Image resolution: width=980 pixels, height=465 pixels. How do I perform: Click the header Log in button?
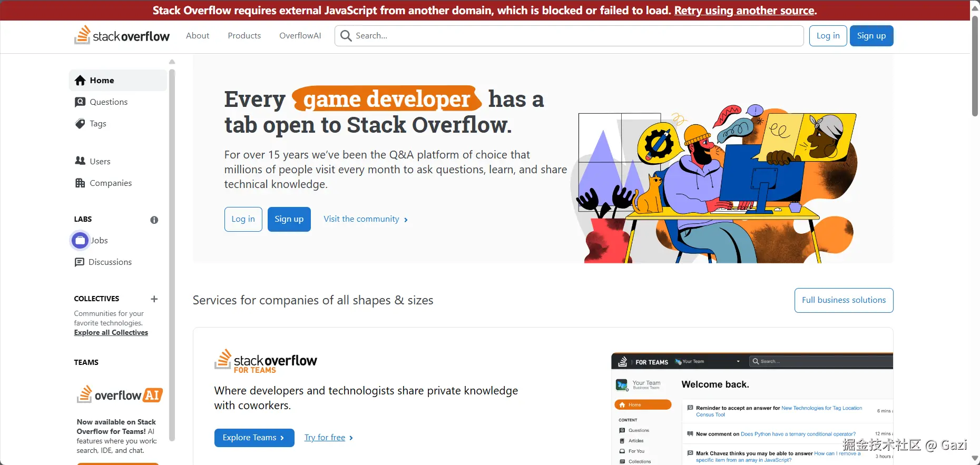828,36
